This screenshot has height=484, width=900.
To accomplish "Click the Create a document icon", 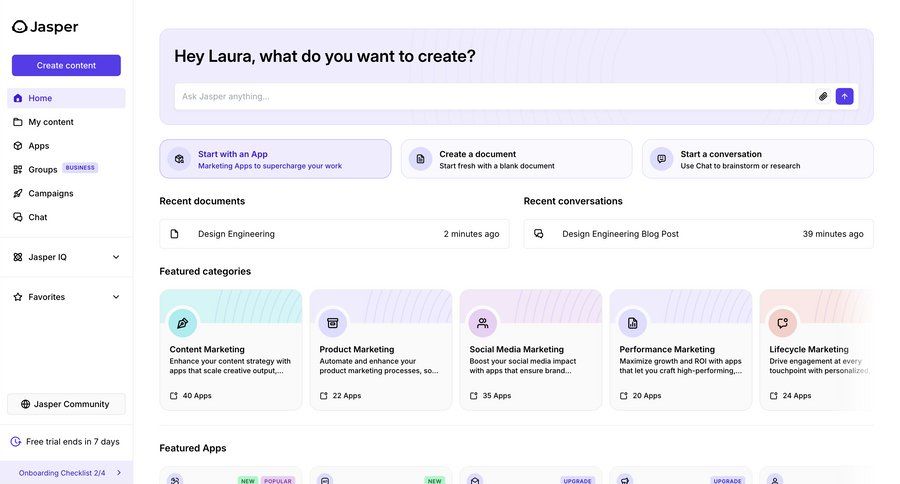I will pos(420,159).
